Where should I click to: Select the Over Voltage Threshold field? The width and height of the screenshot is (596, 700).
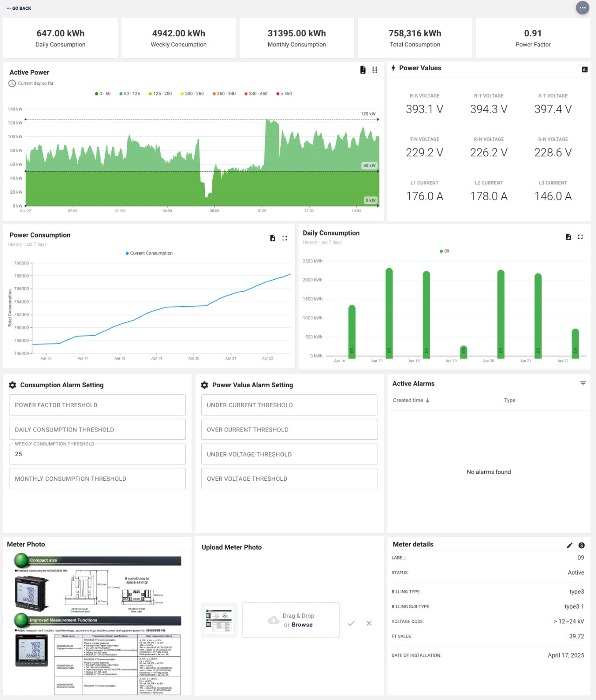click(289, 478)
